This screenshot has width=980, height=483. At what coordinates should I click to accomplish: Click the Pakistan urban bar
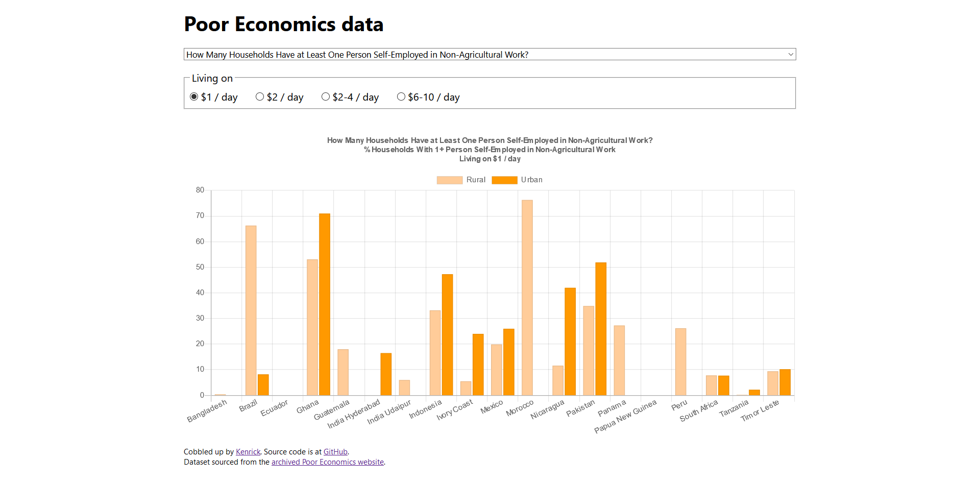[x=600, y=327]
